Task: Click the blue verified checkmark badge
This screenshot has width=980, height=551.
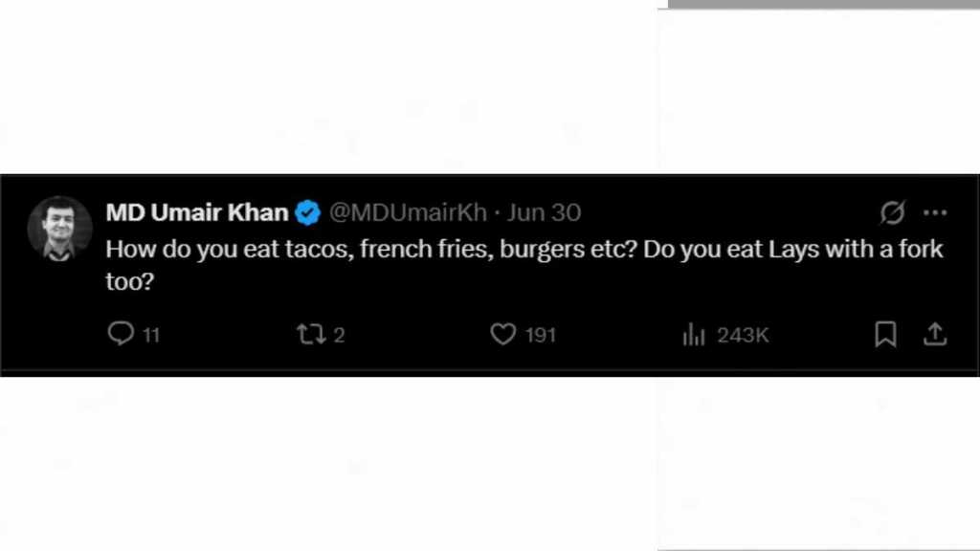Action: coord(307,212)
